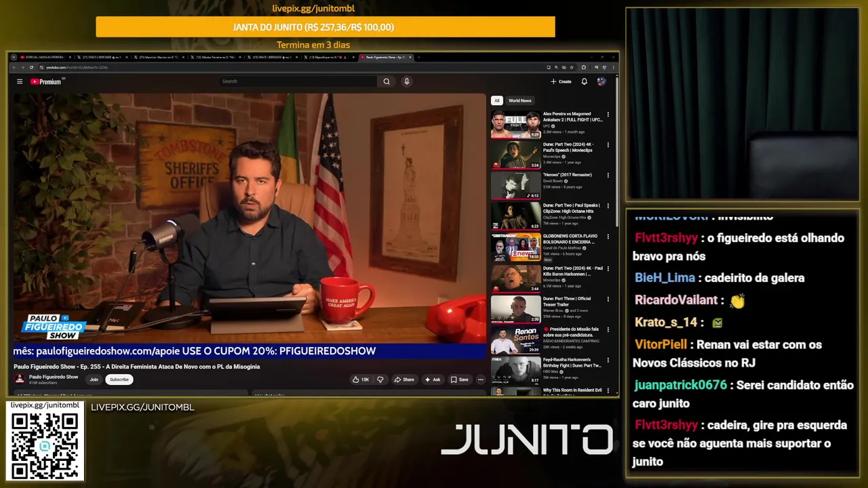Image resolution: width=868 pixels, height=488 pixels.
Task: Open Alex Pereira vs Magomed Ankalaev thumbnail
Action: [x=516, y=125]
